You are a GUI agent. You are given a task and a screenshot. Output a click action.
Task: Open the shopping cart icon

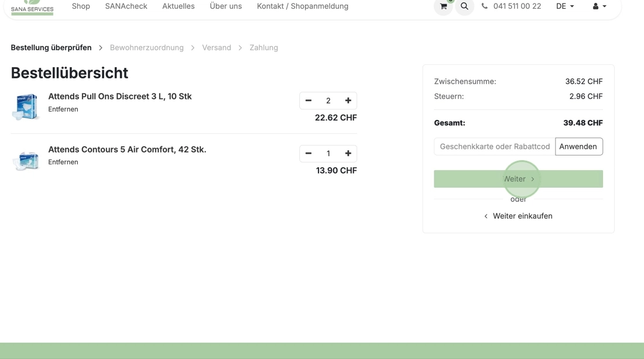(443, 6)
